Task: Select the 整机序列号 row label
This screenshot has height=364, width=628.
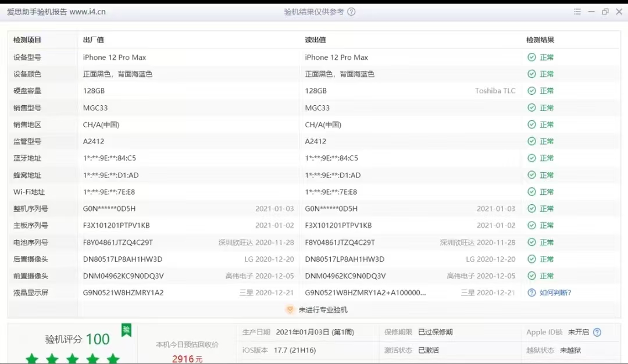Action: (31, 209)
